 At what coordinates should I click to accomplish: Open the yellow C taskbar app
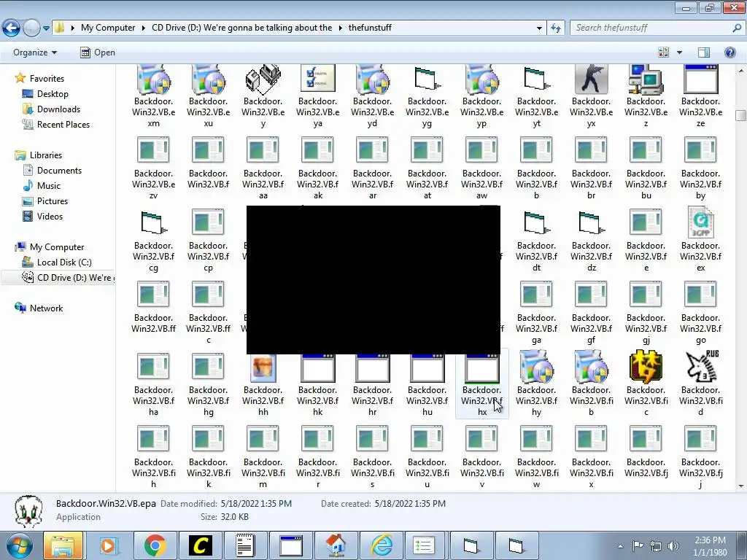pyautogui.click(x=201, y=545)
